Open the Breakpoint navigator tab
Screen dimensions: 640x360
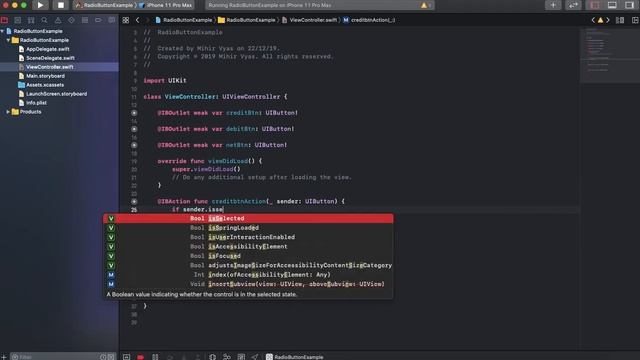point(98,20)
